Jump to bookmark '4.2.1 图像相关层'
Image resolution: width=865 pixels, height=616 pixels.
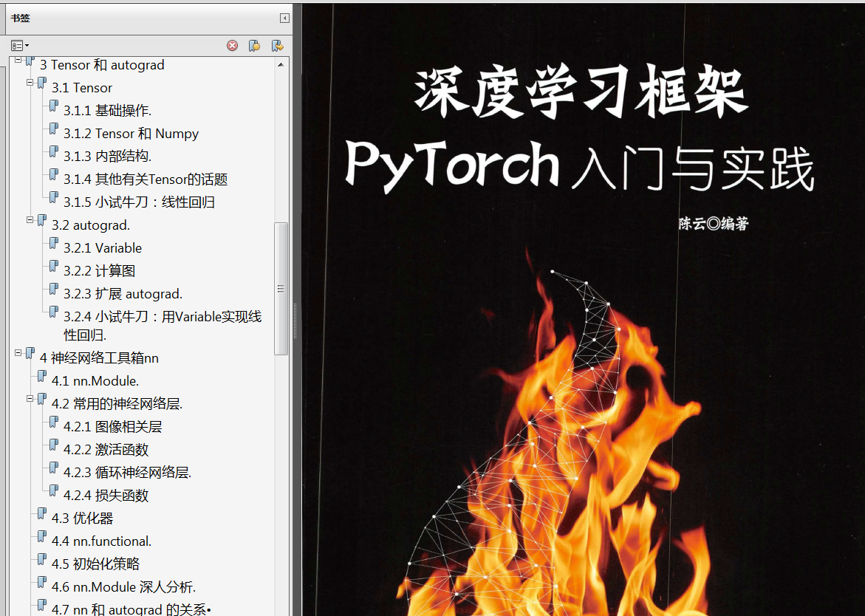coord(112,427)
